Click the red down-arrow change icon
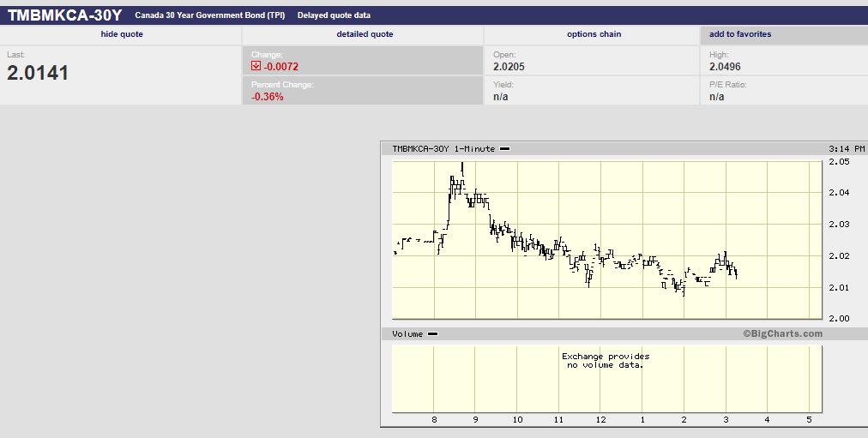Viewport: 868px width, 438px height. pyautogui.click(x=256, y=66)
